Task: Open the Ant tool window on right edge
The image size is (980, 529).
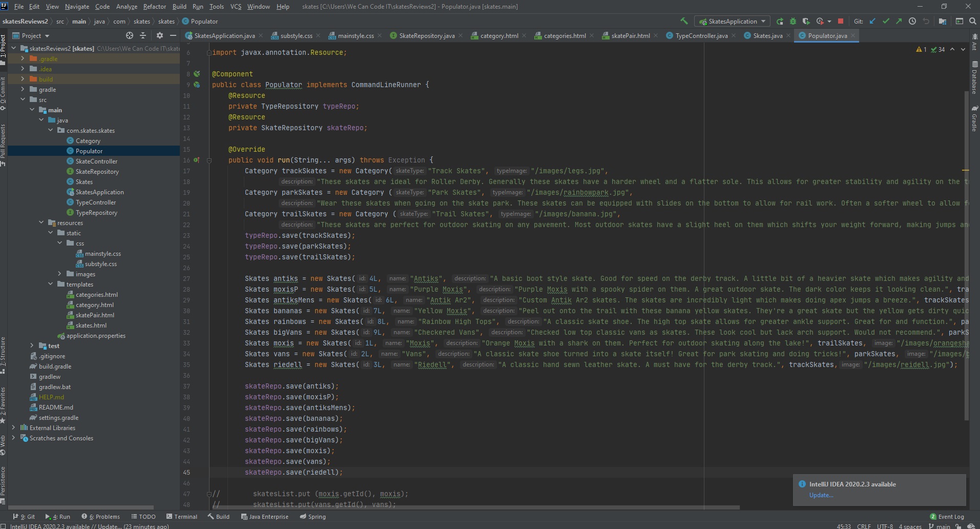Action: coord(974,43)
